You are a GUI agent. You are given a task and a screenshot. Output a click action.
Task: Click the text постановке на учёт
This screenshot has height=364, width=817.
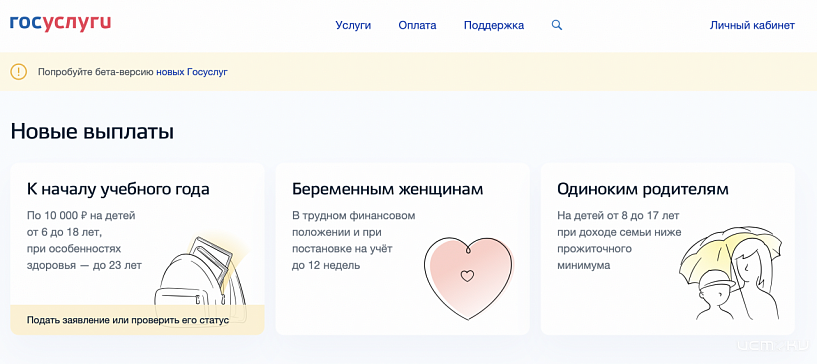[342, 248]
